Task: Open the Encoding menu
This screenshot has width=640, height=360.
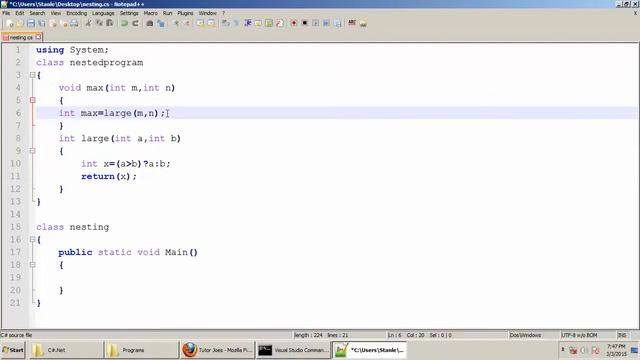Action: click(x=77, y=13)
